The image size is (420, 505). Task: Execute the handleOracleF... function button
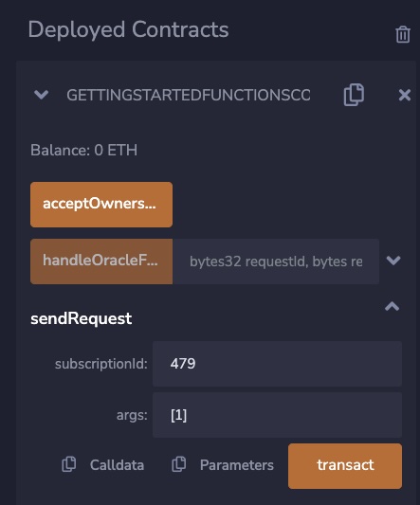tap(101, 262)
